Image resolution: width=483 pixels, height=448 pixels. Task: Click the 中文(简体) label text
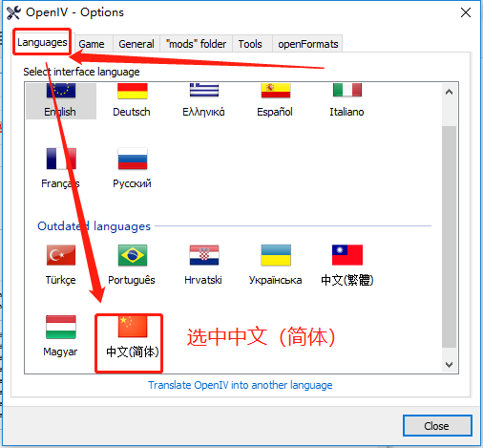coord(133,352)
